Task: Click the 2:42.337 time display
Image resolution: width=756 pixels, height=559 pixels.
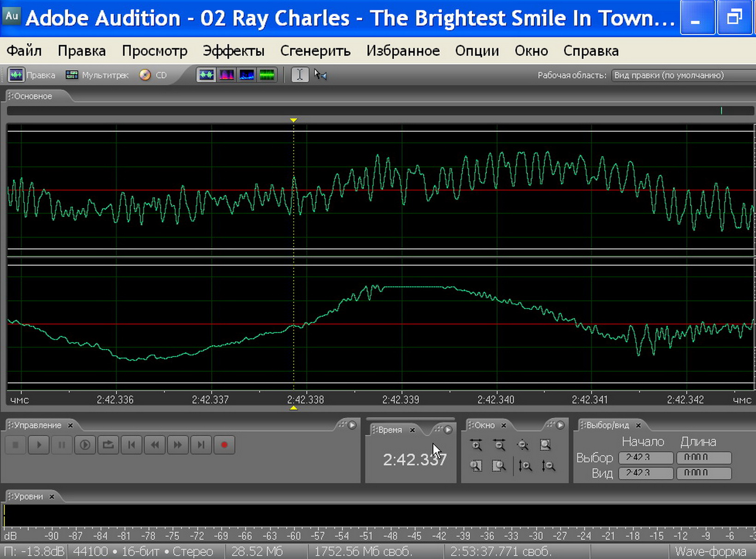Action: [x=414, y=459]
